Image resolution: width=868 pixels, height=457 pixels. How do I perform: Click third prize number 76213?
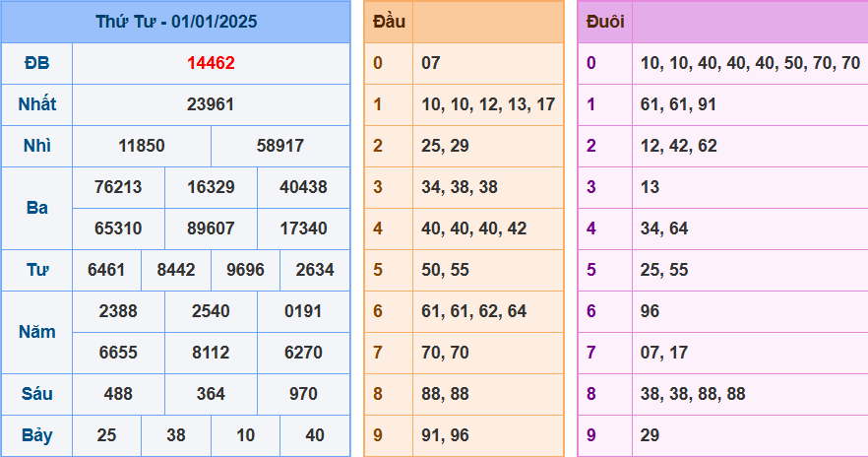click(x=118, y=187)
